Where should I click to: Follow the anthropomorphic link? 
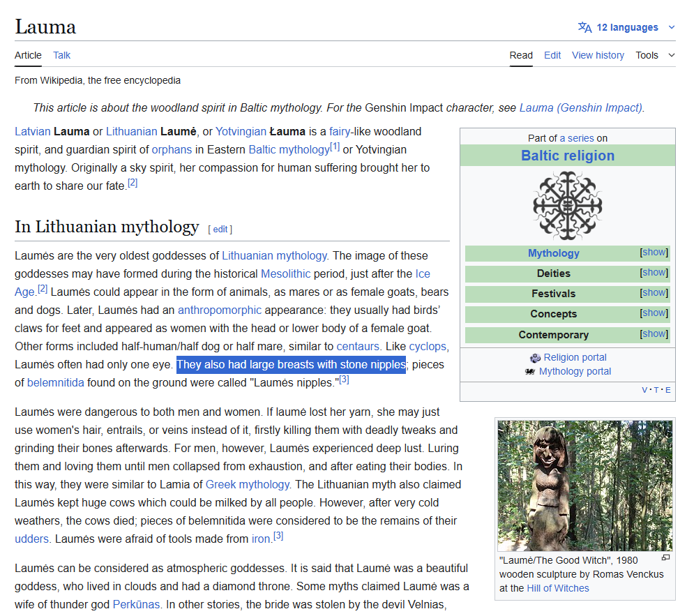pos(220,310)
